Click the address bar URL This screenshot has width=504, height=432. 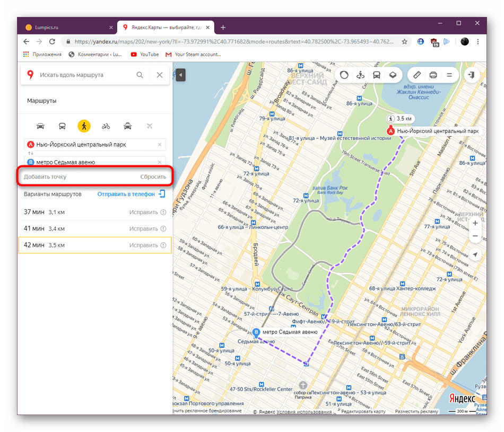(x=233, y=41)
